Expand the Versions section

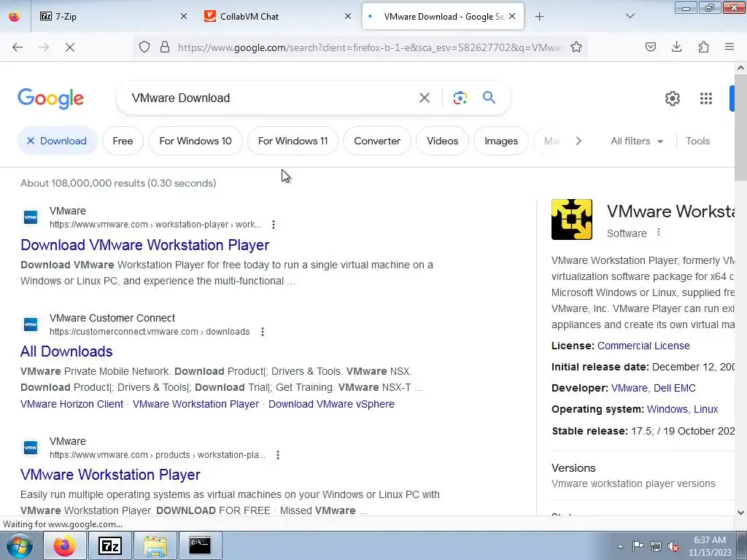[642, 475]
